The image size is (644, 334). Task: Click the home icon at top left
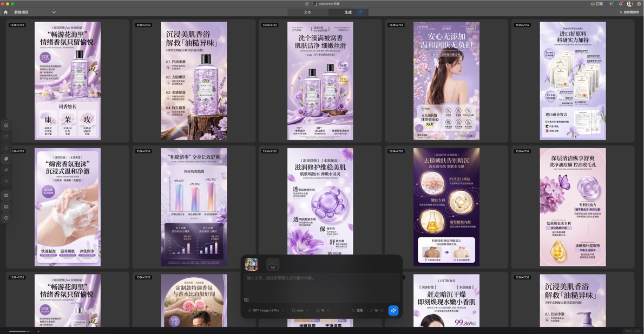point(6,12)
